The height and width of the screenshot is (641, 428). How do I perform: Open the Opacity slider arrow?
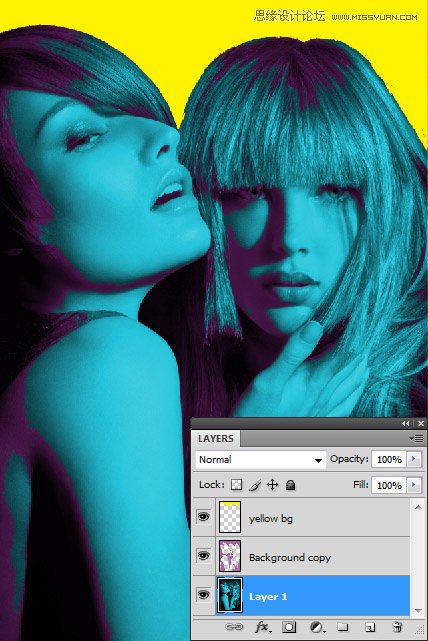pos(414,459)
